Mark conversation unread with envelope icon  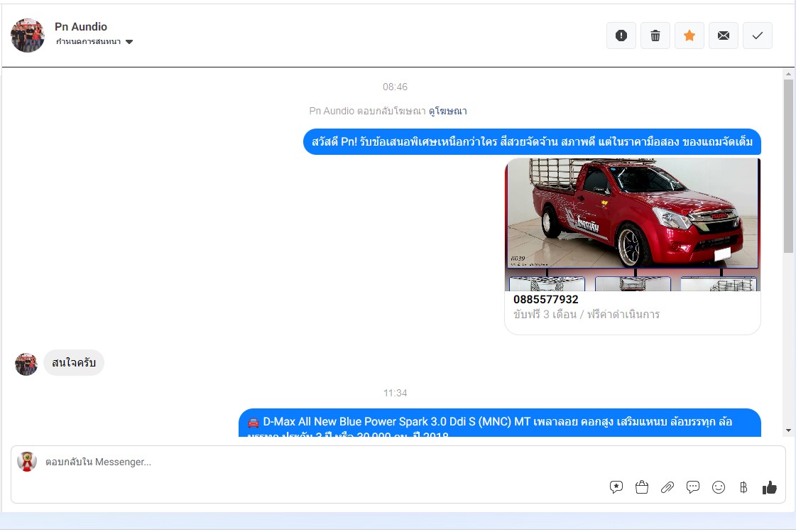coord(724,36)
